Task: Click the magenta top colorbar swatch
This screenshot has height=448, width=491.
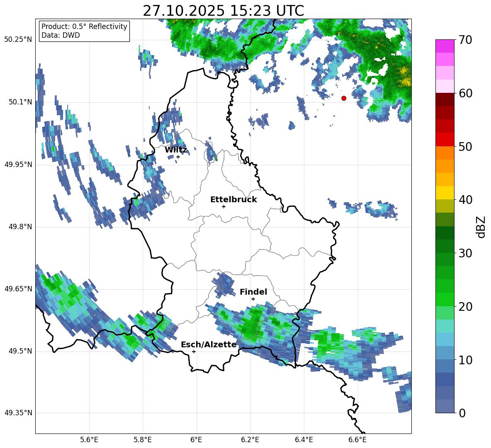Action: (445, 46)
